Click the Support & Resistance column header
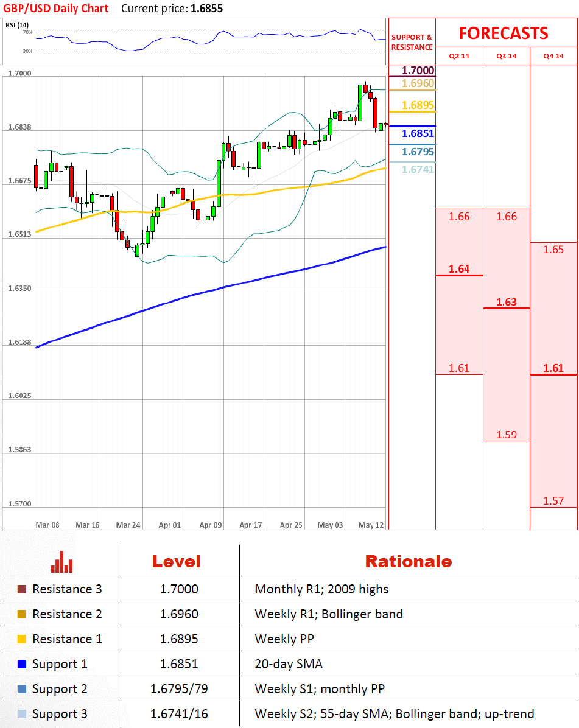The width and height of the screenshot is (579, 728). pos(412,42)
